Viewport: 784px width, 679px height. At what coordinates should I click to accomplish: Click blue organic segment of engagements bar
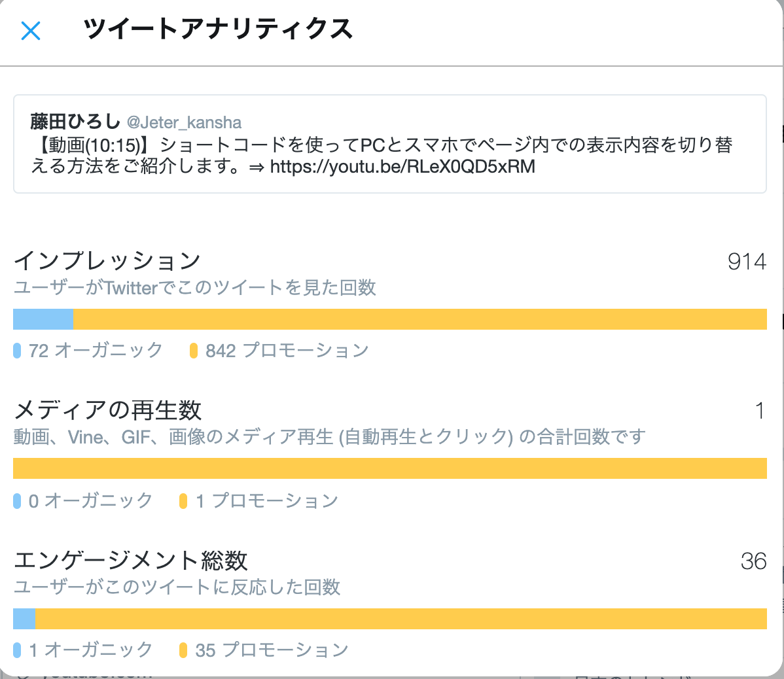pos(24,619)
